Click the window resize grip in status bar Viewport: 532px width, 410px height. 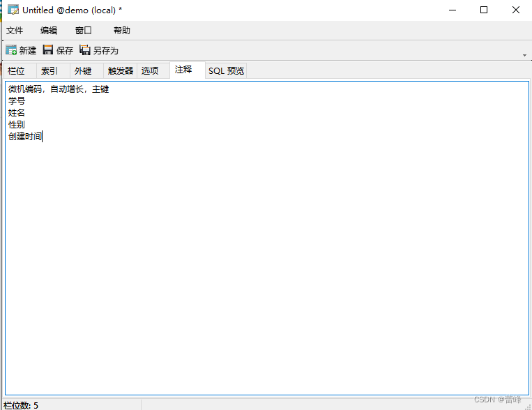point(528,407)
